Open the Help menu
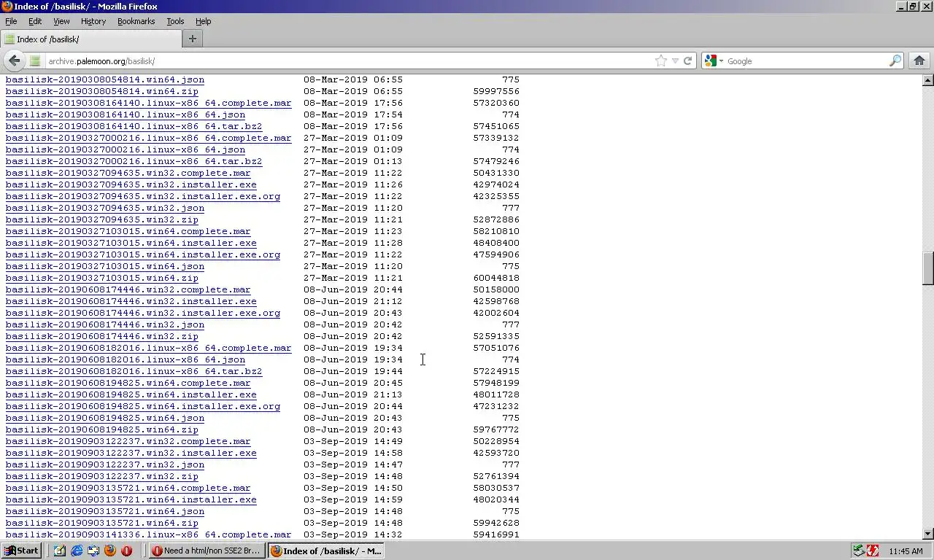 click(203, 21)
